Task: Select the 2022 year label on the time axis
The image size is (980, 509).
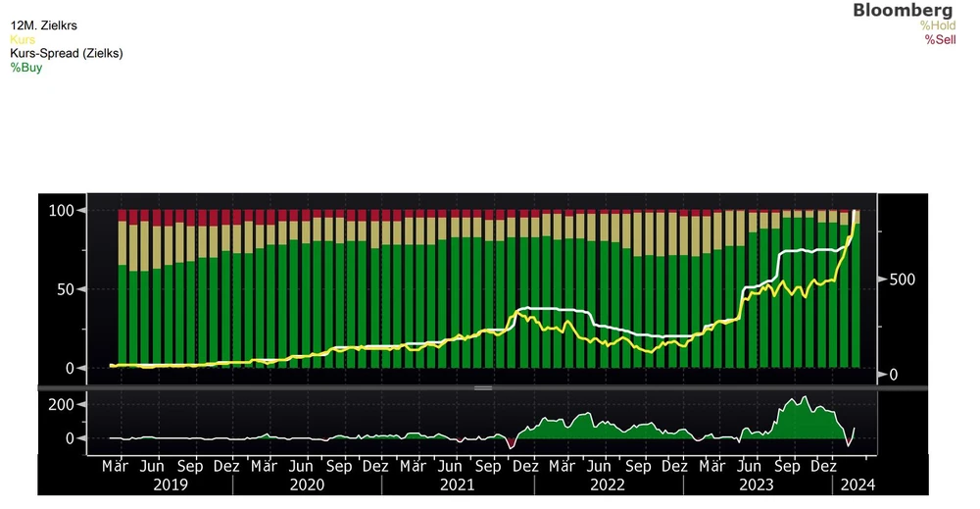Action: click(x=608, y=484)
